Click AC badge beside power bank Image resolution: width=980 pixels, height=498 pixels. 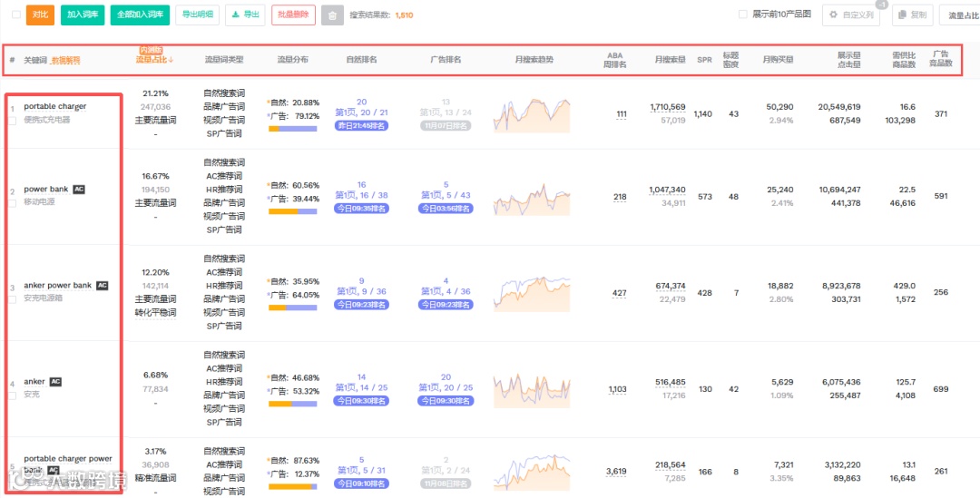(79, 190)
